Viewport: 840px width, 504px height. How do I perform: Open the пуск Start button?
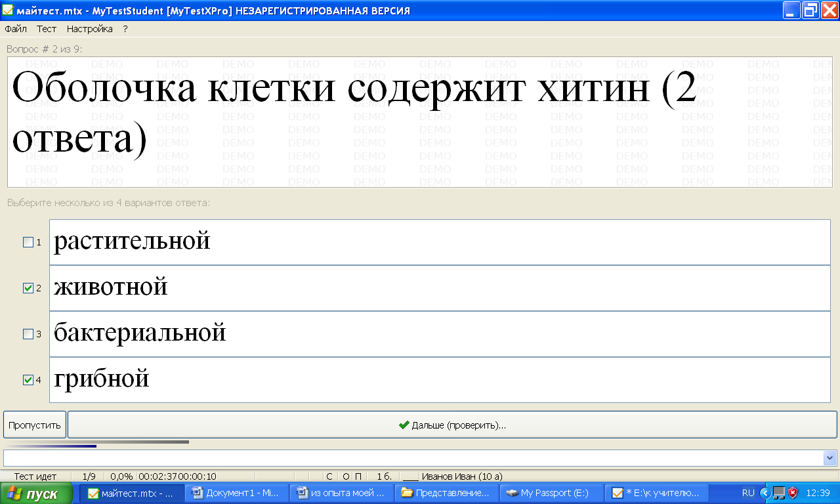[x=36, y=493]
